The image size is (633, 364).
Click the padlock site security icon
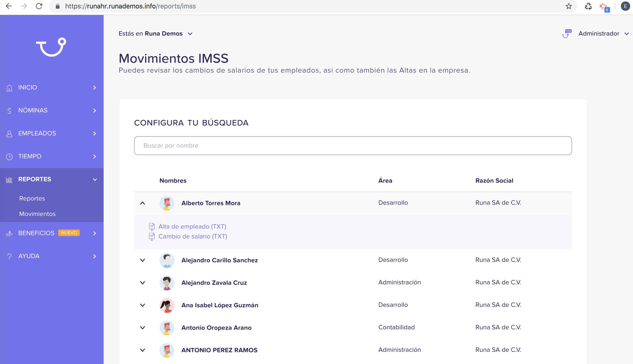57,6
